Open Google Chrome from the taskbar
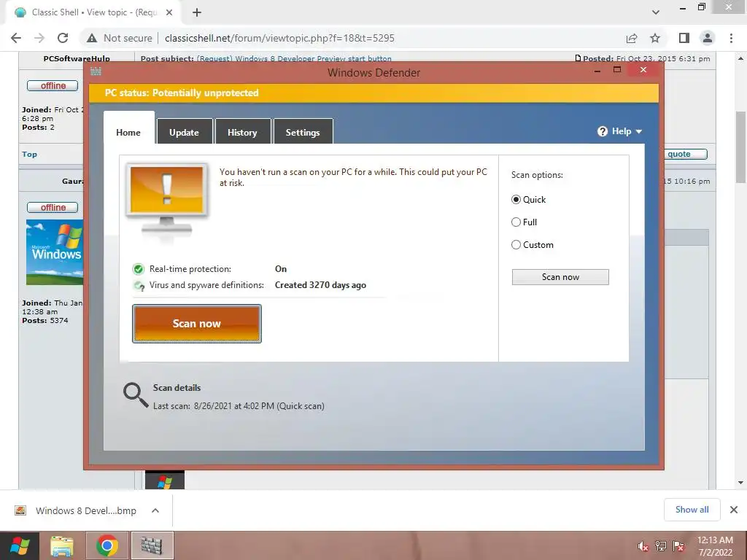The height and width of the screenshot is (560, 747). pos(107,545)
